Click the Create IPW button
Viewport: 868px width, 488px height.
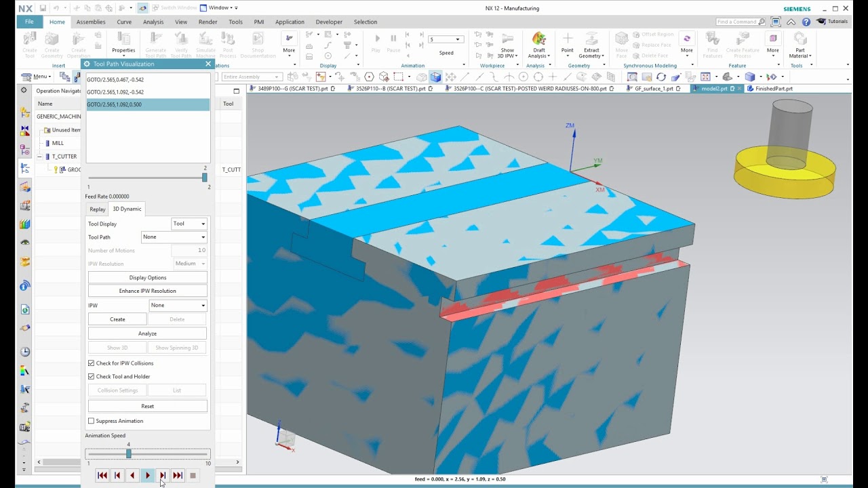click(x=117, y=319)
